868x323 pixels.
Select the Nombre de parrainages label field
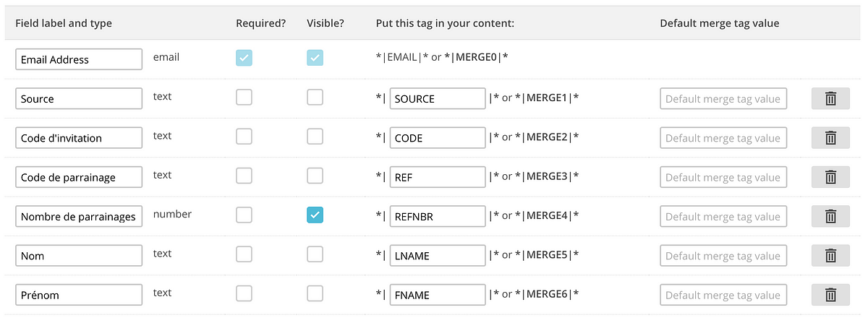pyautogui.click(x=79, y=216)
